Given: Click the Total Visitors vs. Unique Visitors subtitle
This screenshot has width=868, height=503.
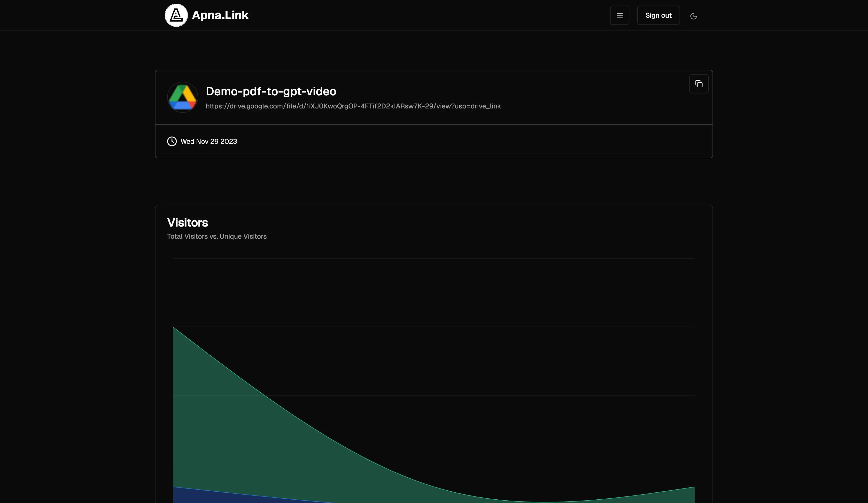Looking at the screenshot, I should click(x=217, y=236).
